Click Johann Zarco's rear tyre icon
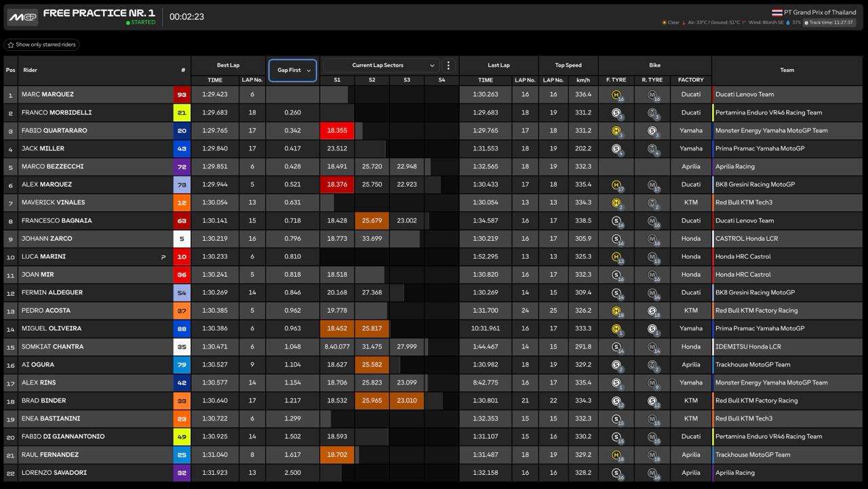The image size is (868, 489). coord(652,239)
